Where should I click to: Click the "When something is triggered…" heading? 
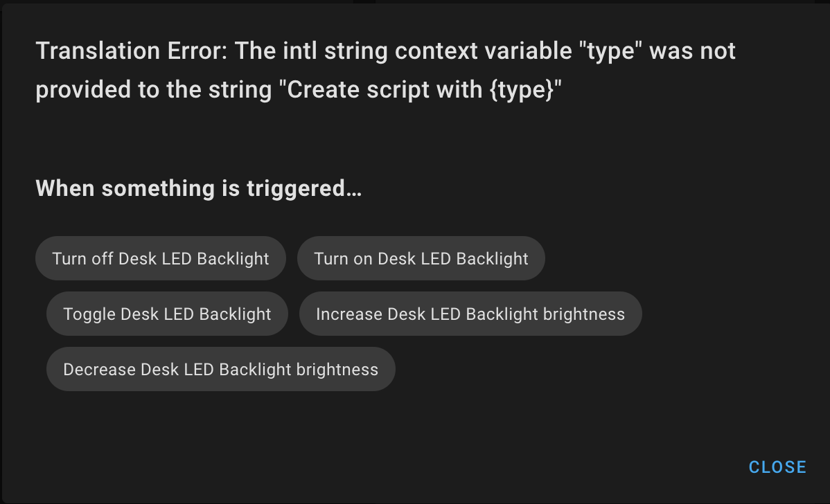pyautogui.click(x=198, y=188)
